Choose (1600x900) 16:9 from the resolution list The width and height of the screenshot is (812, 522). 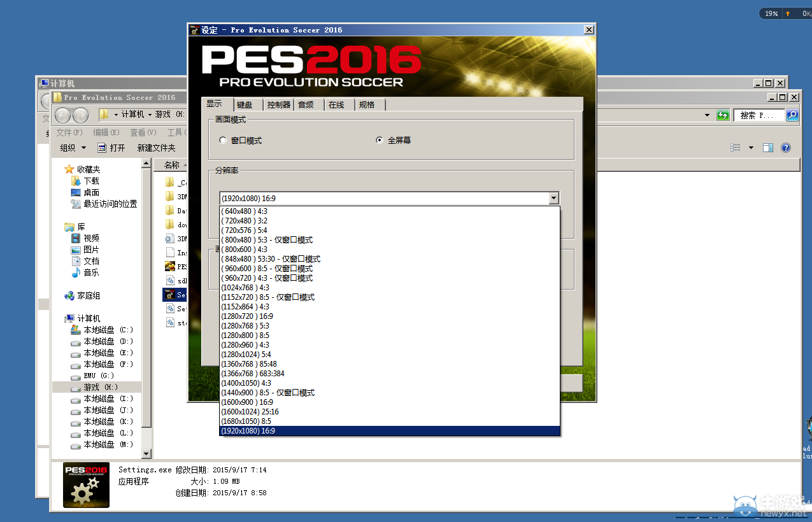pyautogui.click(x=389, y=402)
